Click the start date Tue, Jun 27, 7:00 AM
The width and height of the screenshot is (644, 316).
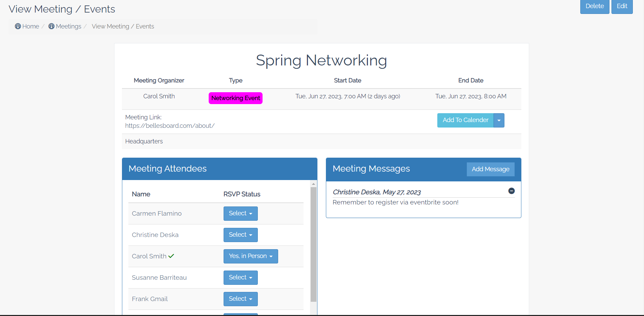pyautogui.click(x=348, y=96)
